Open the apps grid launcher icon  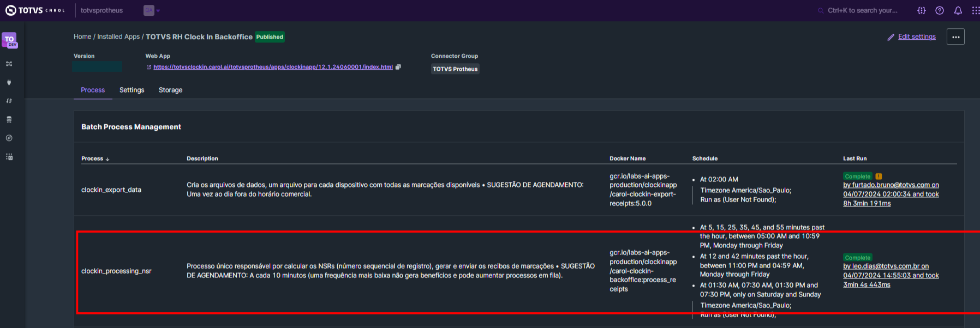point(976,10)
